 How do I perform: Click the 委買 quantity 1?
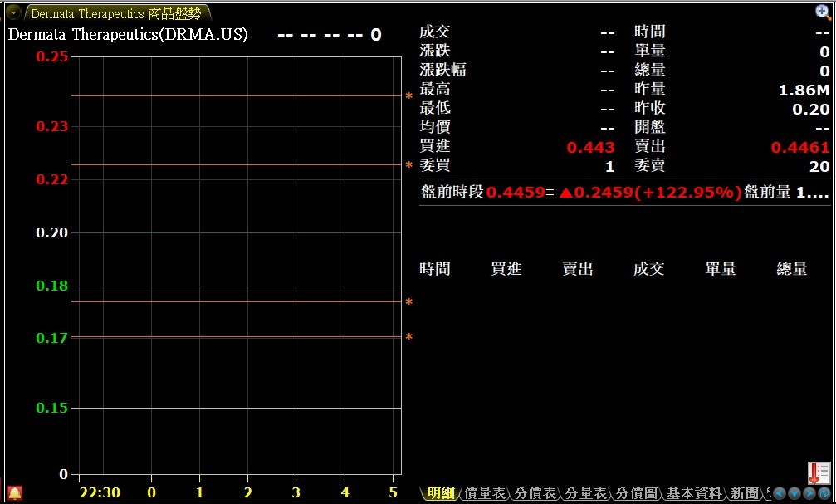pos(610,166)
